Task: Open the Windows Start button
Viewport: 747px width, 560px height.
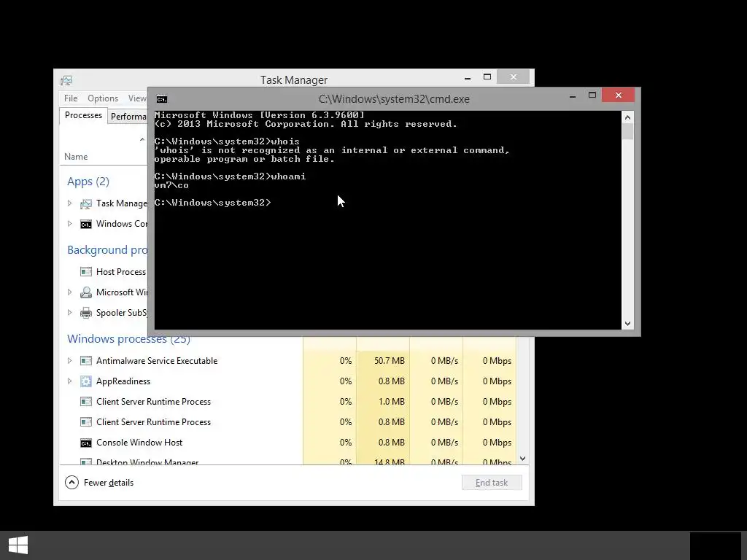Action: tap(18, 545)
